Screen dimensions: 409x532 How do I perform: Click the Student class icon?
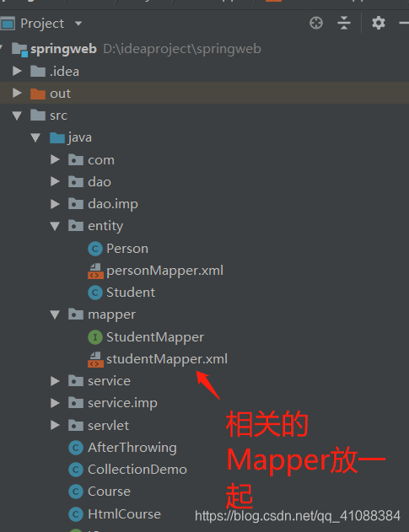[95, 293]
